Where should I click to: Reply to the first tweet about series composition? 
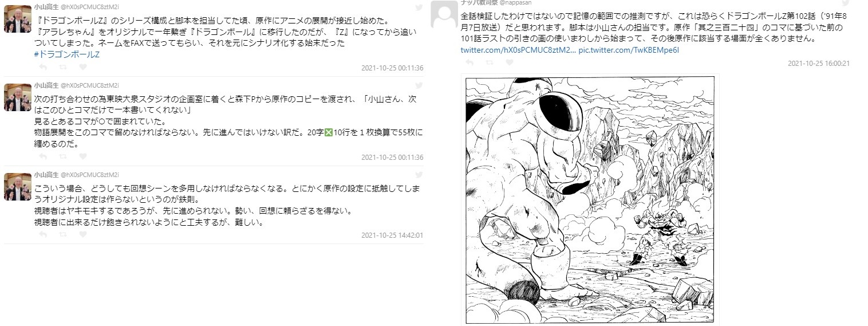tap(42, 68)
